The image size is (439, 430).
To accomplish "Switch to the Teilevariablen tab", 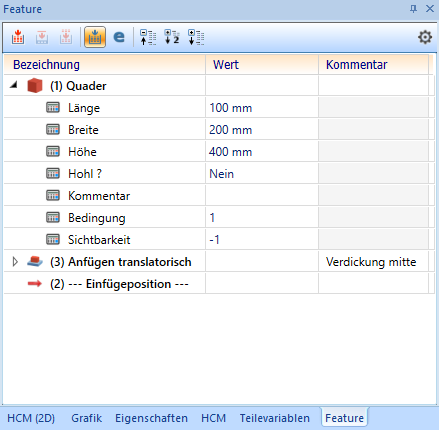I will pyautogui.click(x=275, y=418).
